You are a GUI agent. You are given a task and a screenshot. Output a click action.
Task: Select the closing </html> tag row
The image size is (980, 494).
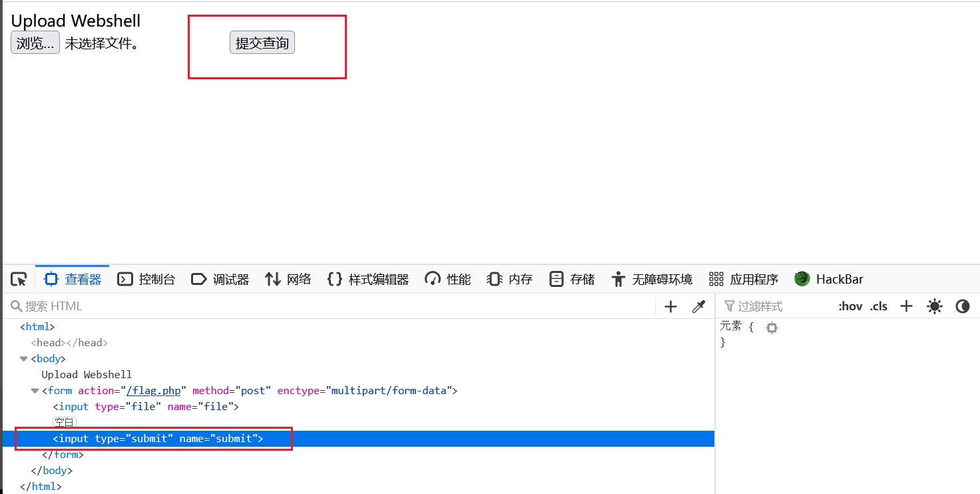tap(358, 487)
